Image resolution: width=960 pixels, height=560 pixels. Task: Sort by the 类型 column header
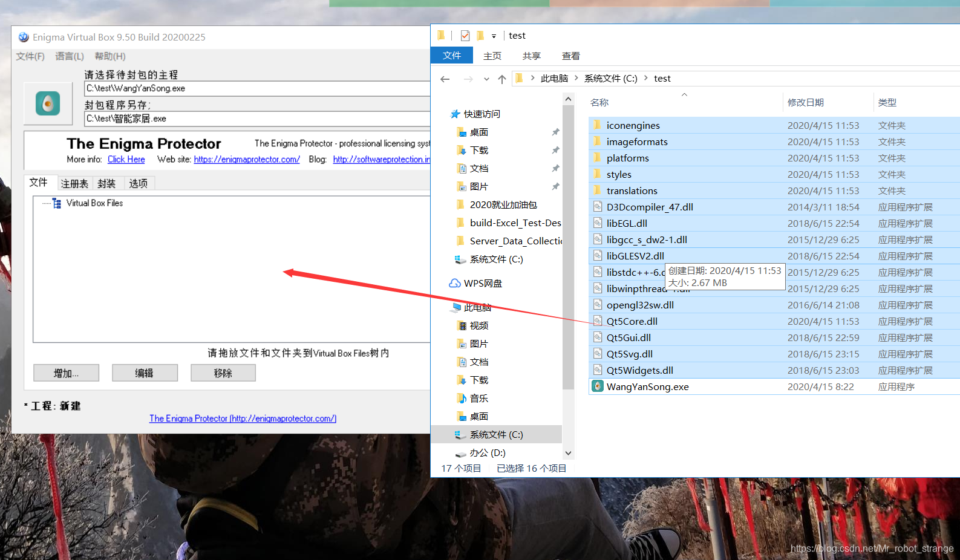pyautogui.click(x=887, y=103)
